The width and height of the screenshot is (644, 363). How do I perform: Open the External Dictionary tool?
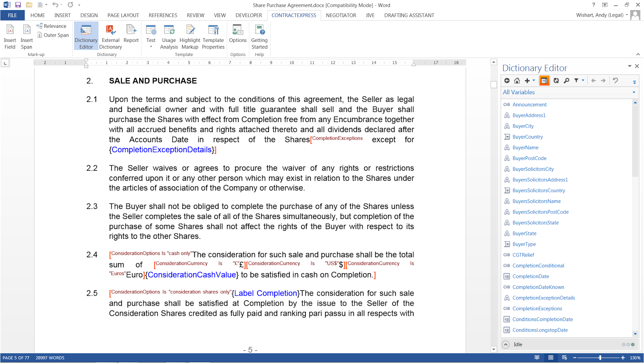coord(111,37)
